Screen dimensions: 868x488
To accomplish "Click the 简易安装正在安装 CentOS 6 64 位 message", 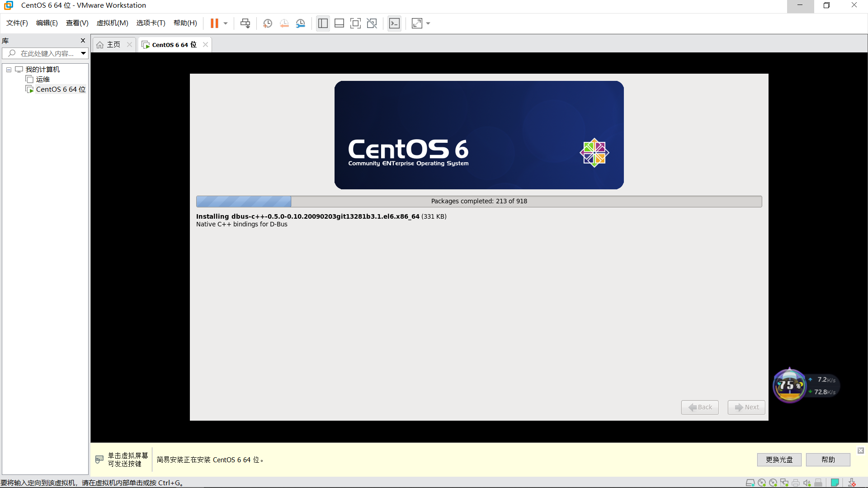I will [x=210, y=460].
